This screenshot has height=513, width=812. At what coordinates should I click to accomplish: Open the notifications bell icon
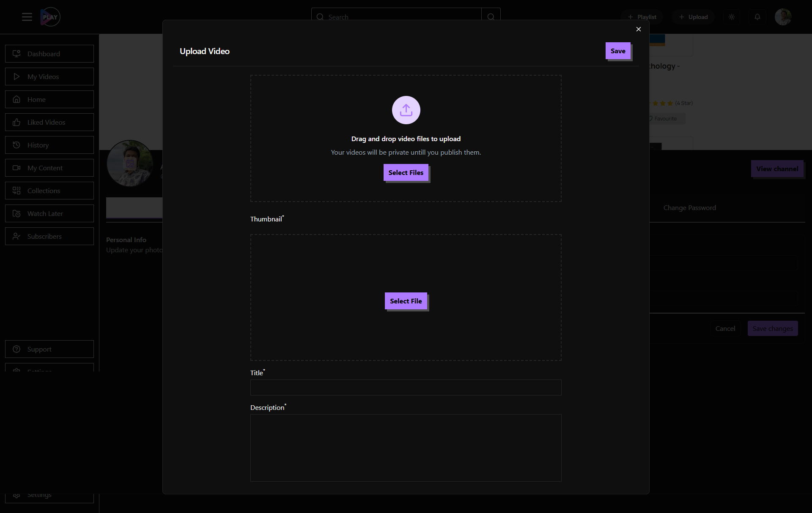pos(757,17)
